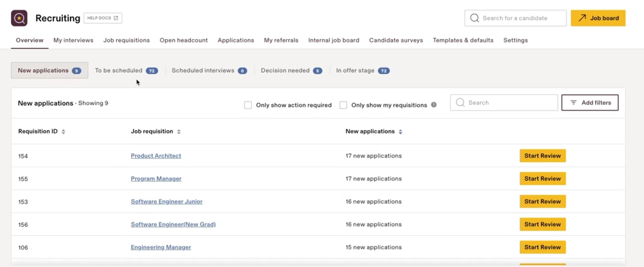Open the Job board button
Screen dimensions: 644x267
click(x=598, y=18)
